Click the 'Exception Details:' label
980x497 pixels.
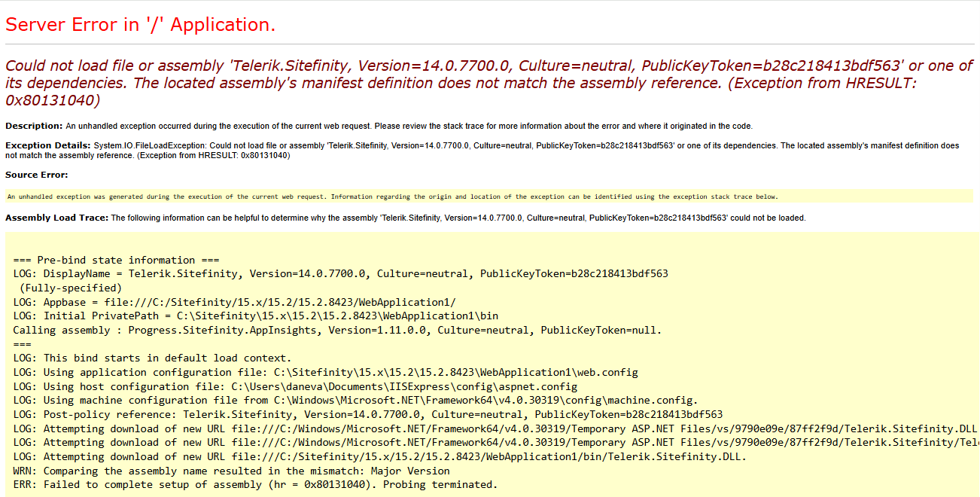point(48,145)
